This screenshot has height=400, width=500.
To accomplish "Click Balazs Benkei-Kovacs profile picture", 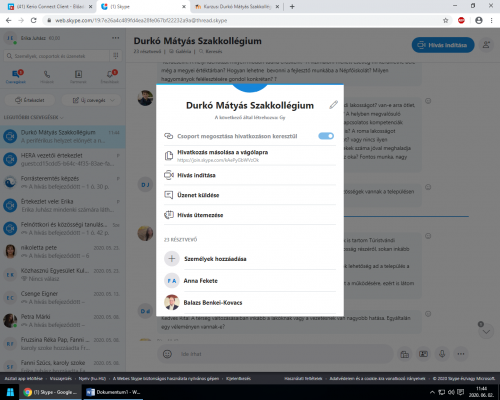I will [x=172, y=302].
